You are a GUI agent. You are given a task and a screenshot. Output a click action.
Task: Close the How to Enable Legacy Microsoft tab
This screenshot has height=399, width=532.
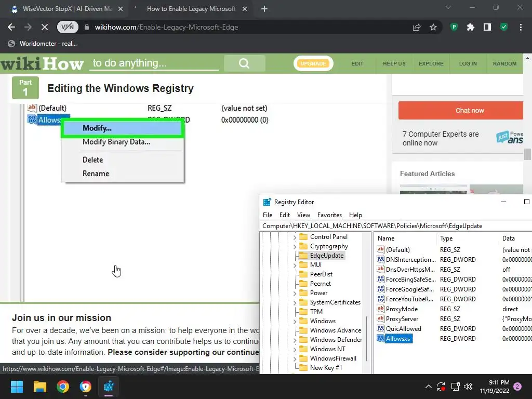point(245,9)
